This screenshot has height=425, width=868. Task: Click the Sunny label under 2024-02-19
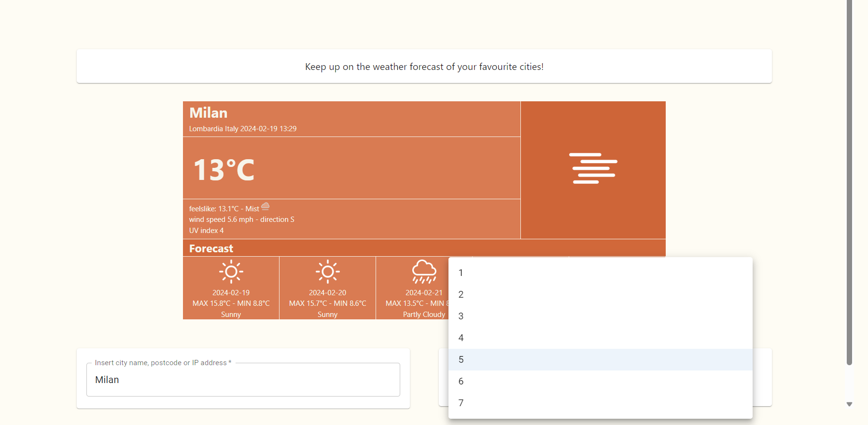click(231, 315)
